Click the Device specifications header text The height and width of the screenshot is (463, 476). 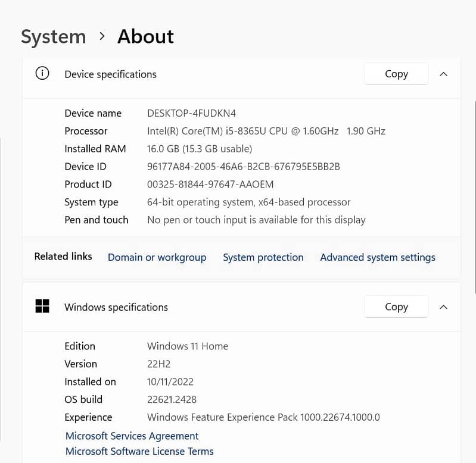110,74
